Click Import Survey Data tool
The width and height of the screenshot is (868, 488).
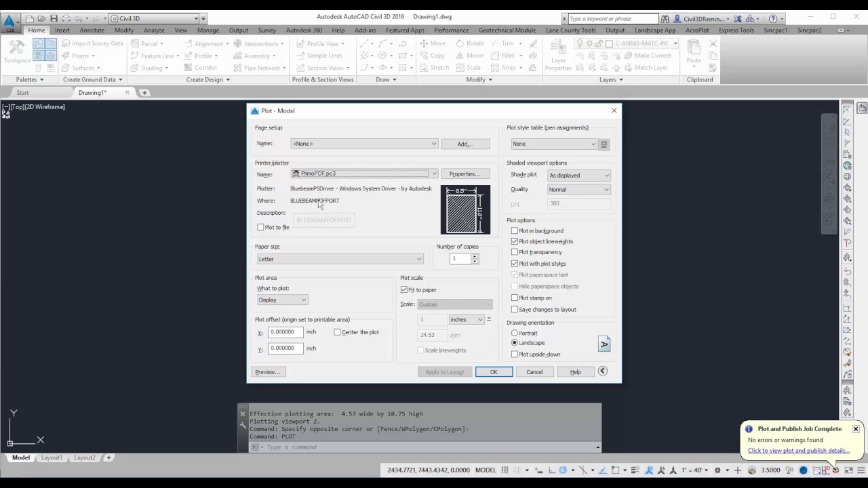pos(92,43)
